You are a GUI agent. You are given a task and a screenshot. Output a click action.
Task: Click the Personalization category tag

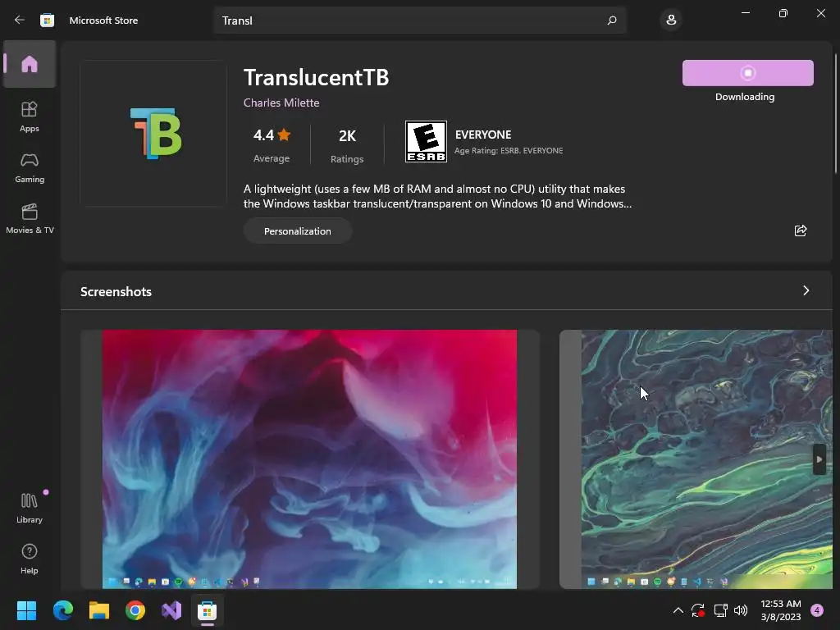click(297, 231)
